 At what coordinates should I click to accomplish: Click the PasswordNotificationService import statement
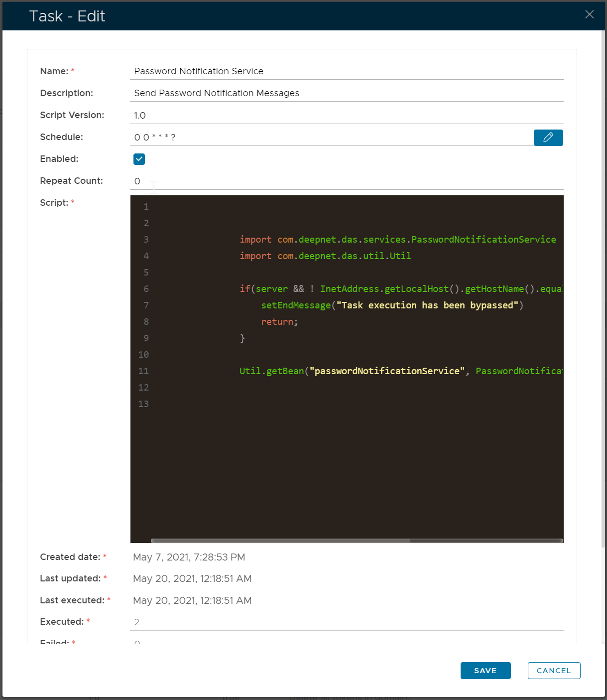[x=397, y=239]
